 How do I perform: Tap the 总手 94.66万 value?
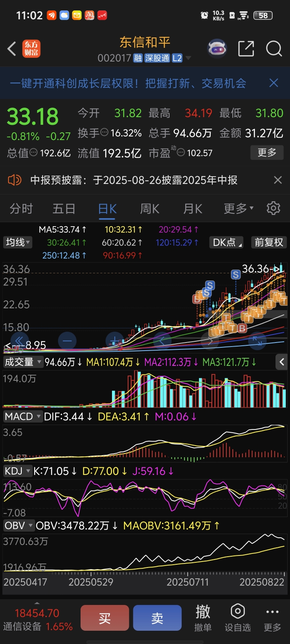180,133
